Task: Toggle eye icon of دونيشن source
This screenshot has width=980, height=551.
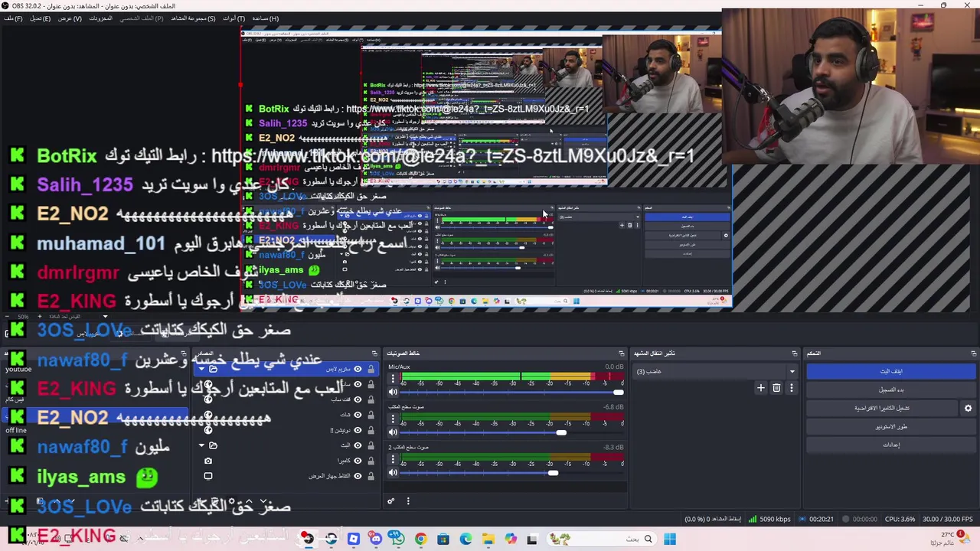Action: click(x=358, y=430)
